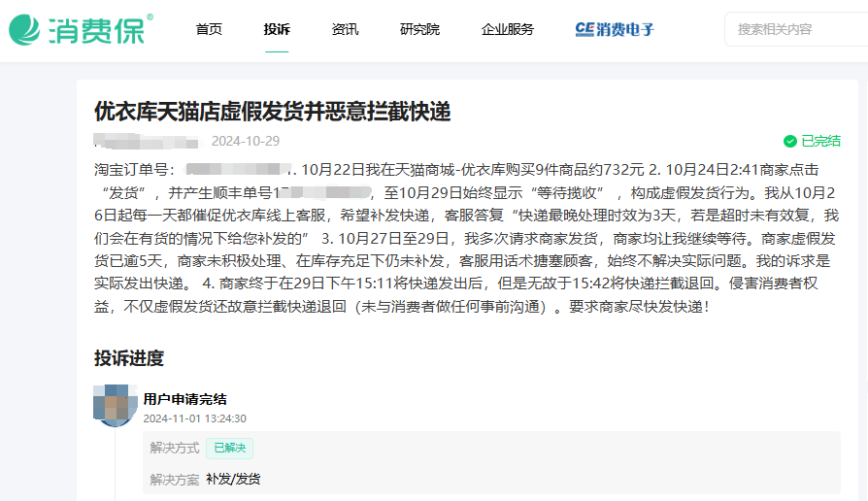868x501 pixels.
Task: Open the 研究院 nav item
Action: pos(419,29)
